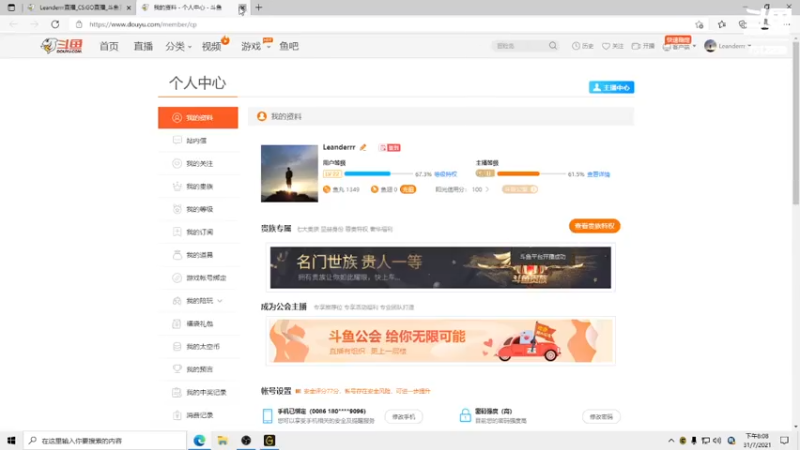Click the volume icon in system tray
The width and height of the screenshot is (800, 450).
[717, 440]
